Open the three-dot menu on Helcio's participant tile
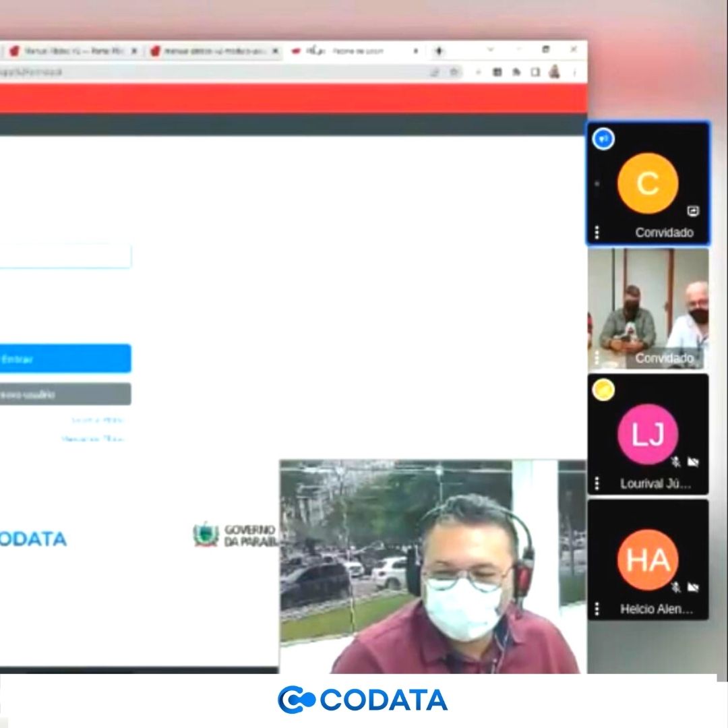This screenshot has height=728, width=728. click(597, 607)
